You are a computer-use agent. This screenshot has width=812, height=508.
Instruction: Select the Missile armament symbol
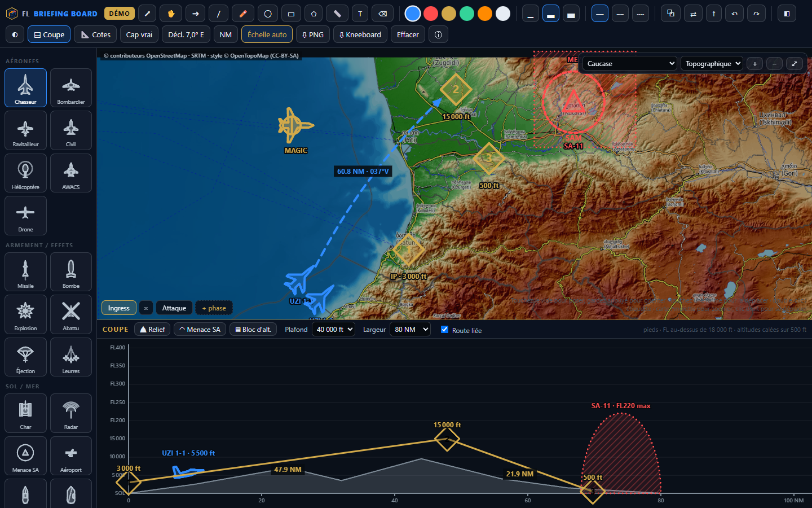[x=25, y=271]
